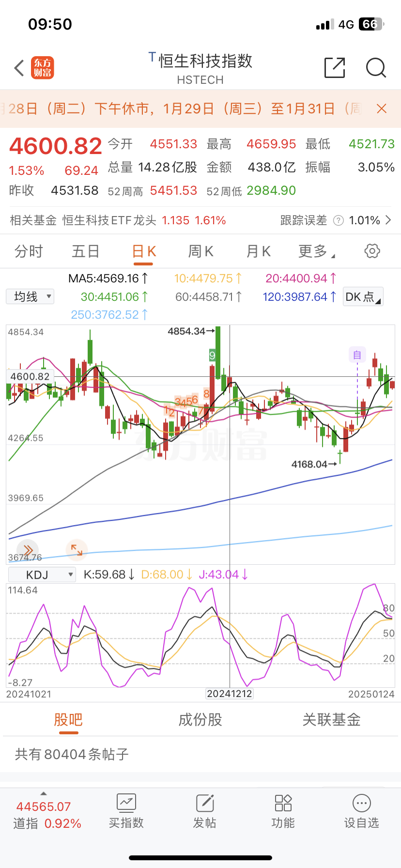
Task: Tap the 52周低 2984.90 value
Action: tap(271, 191)
